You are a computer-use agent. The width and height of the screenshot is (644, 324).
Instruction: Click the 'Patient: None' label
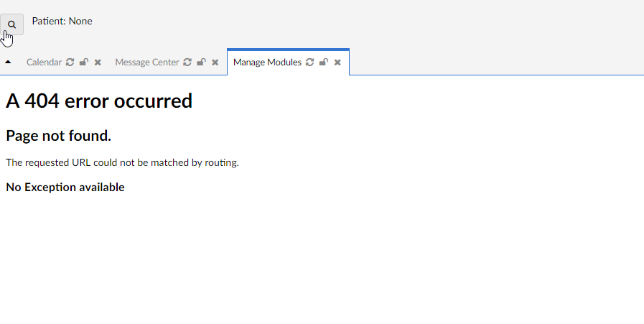(x=62, y=21)
